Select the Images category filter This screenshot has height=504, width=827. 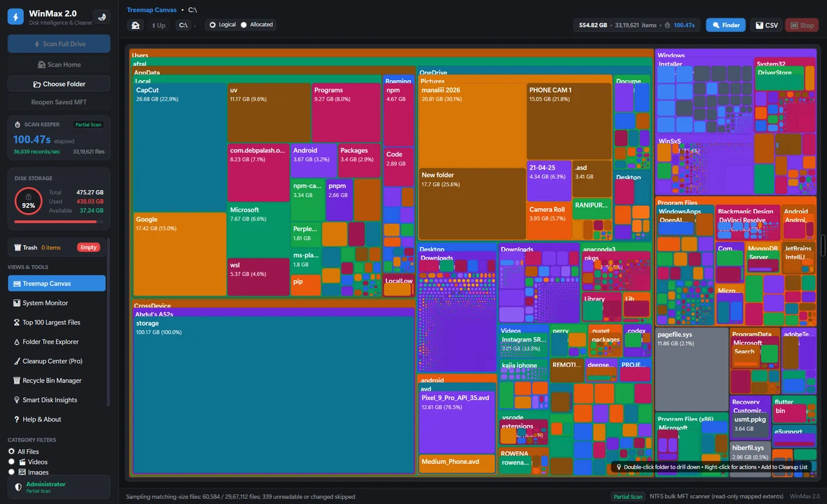pos(12,472)
